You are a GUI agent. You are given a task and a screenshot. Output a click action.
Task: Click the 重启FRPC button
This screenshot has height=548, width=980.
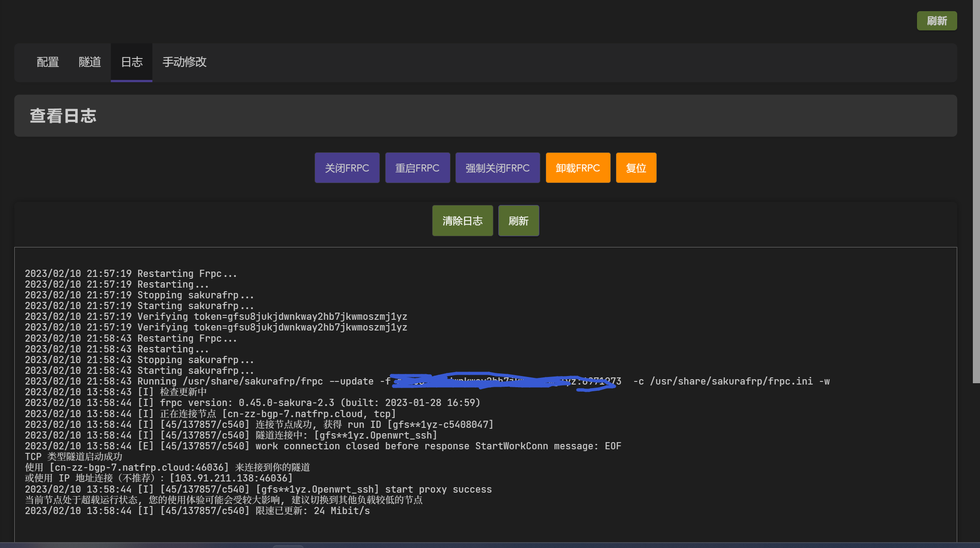coord(417,168)
